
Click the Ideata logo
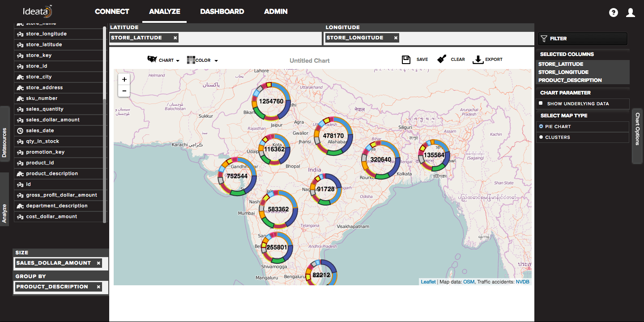point(38,12)
